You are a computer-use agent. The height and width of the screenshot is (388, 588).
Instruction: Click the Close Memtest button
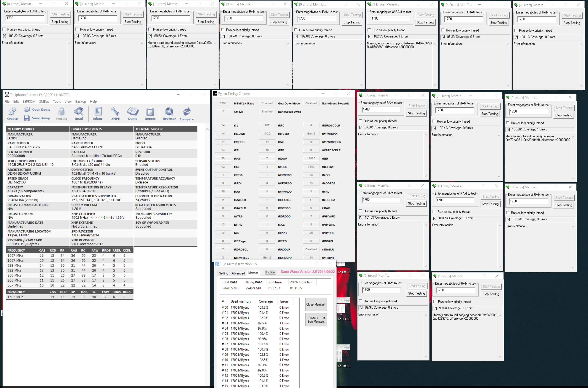(316, 305)
